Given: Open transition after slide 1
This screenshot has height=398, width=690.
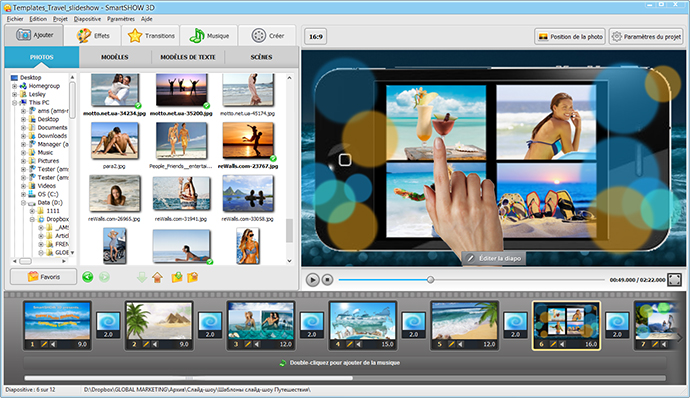Looking at the screenshot, I should pos(108,325).
